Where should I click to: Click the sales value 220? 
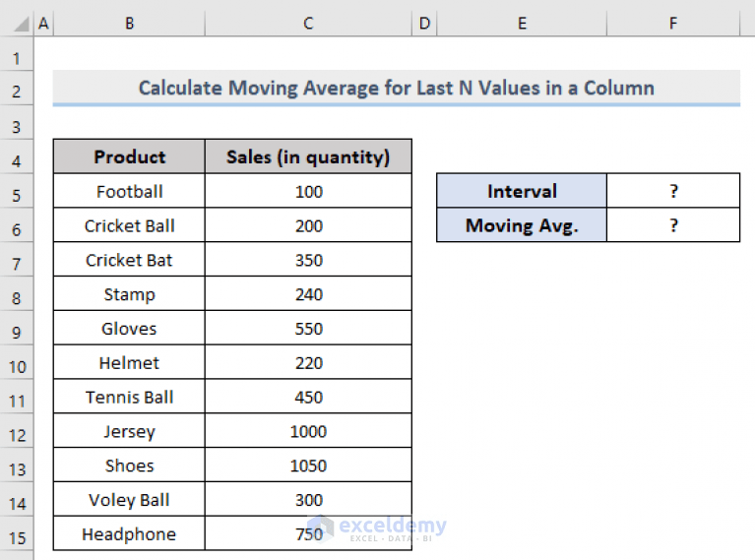coord(308,362)
